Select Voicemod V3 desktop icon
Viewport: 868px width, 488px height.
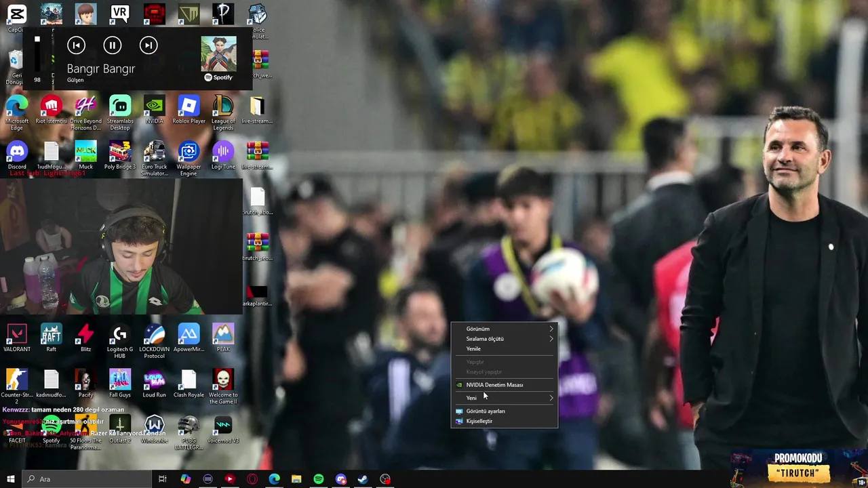coord(223,430)
